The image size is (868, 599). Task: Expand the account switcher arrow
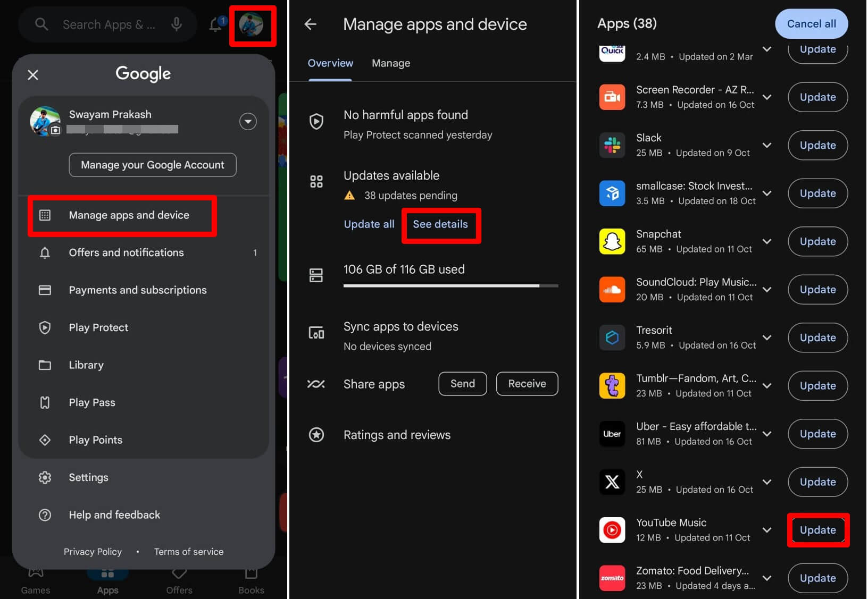pyautogui.click(x=248, y=122)
